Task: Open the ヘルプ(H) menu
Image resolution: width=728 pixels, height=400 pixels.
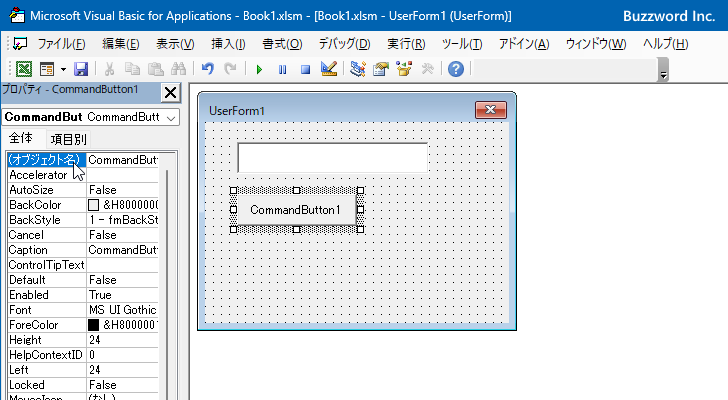Action: [665, 44]
